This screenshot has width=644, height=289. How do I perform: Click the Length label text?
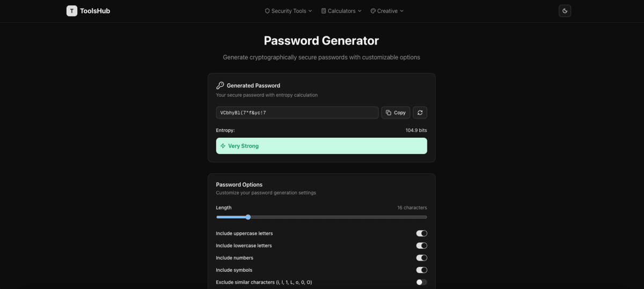click(224, 208)
